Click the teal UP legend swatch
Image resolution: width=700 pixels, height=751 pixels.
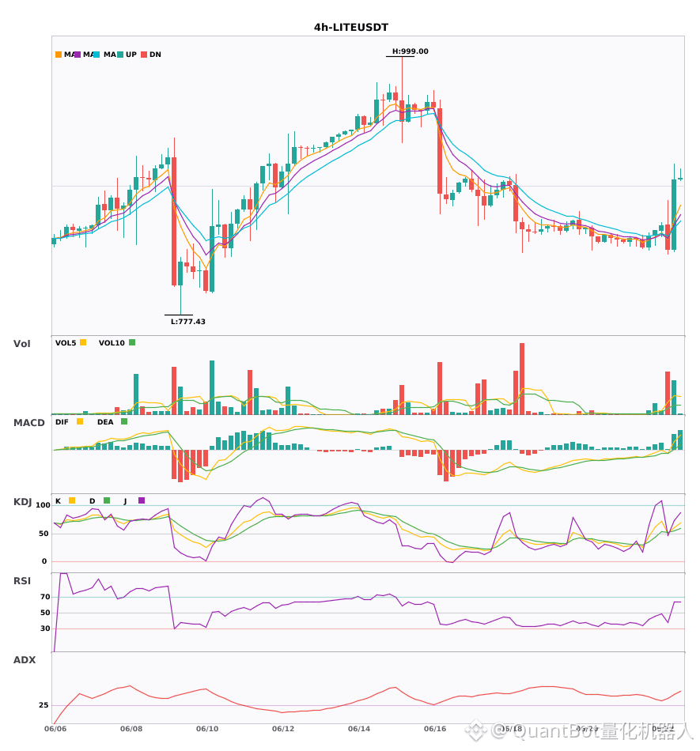[120, 55]
